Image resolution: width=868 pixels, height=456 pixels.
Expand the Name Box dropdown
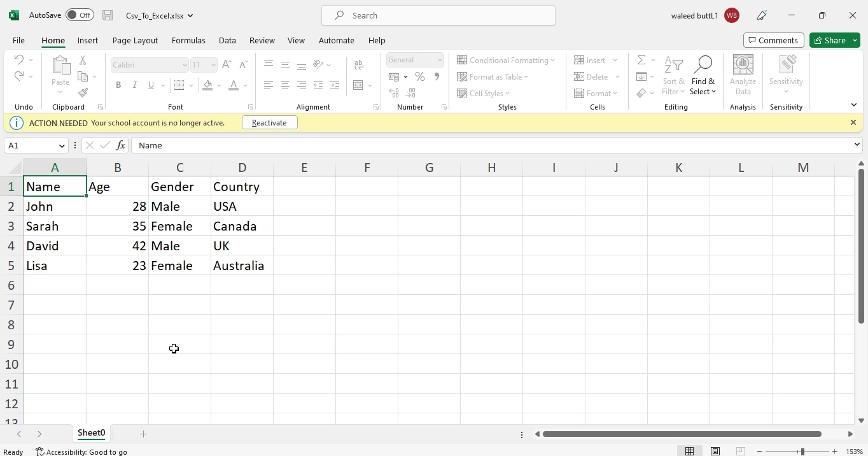tap(62, 146)
